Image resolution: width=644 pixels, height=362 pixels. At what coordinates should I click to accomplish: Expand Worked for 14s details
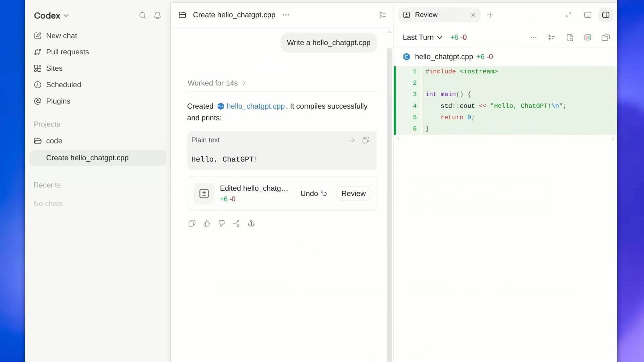tap(216, 83)
